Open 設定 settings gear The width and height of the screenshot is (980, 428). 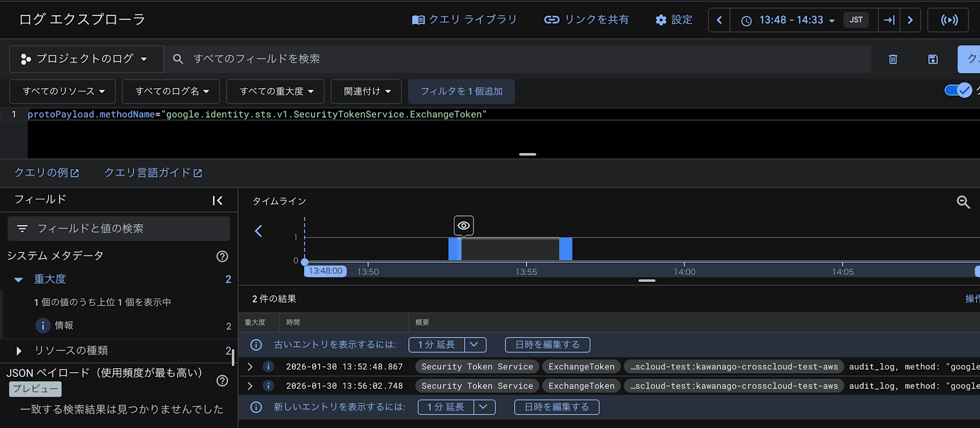click(x=674, y=20)
